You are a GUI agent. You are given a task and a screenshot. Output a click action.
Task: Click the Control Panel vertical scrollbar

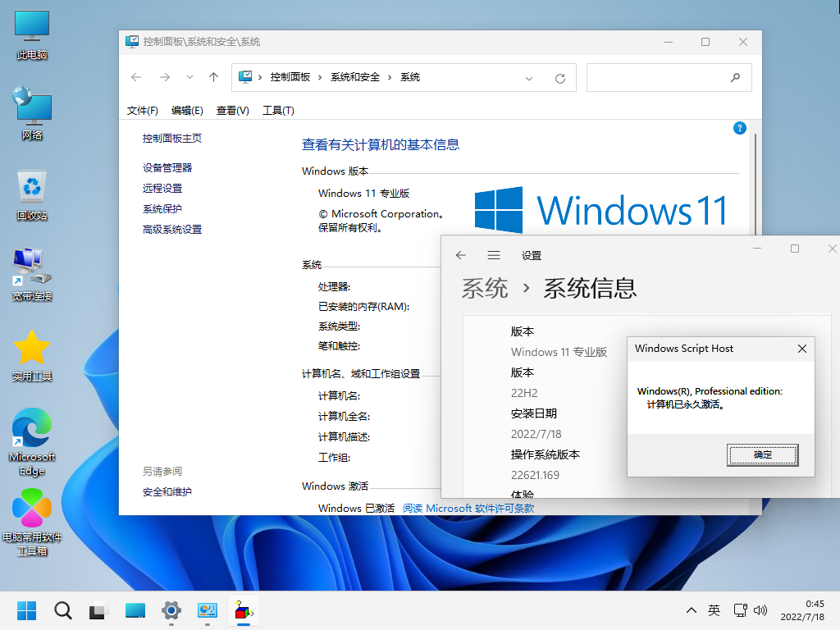click(756, 185)
